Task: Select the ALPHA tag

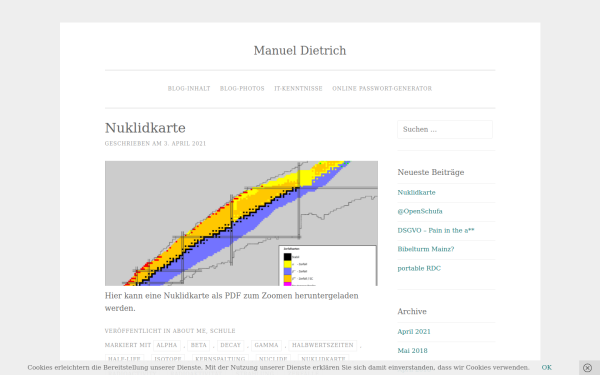Action: (x=167, y=345)
